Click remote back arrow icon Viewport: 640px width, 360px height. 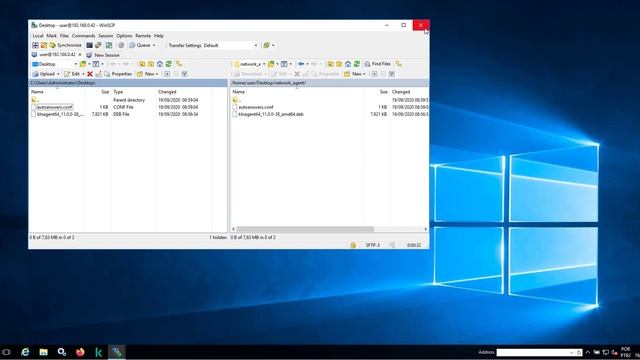(301, 64)
